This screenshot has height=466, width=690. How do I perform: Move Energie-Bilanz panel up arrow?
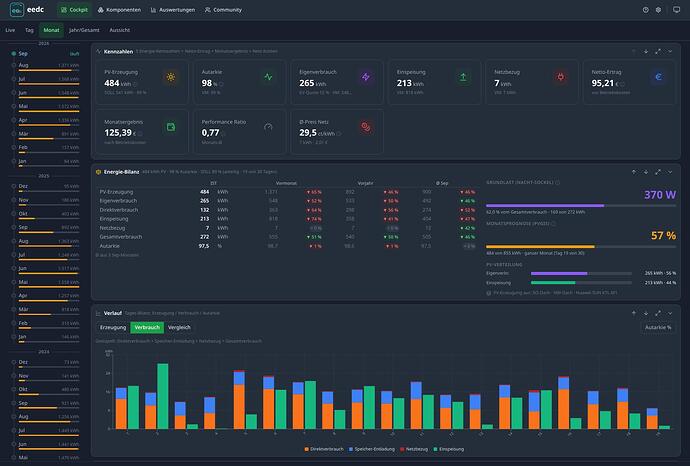pos(634,172)
